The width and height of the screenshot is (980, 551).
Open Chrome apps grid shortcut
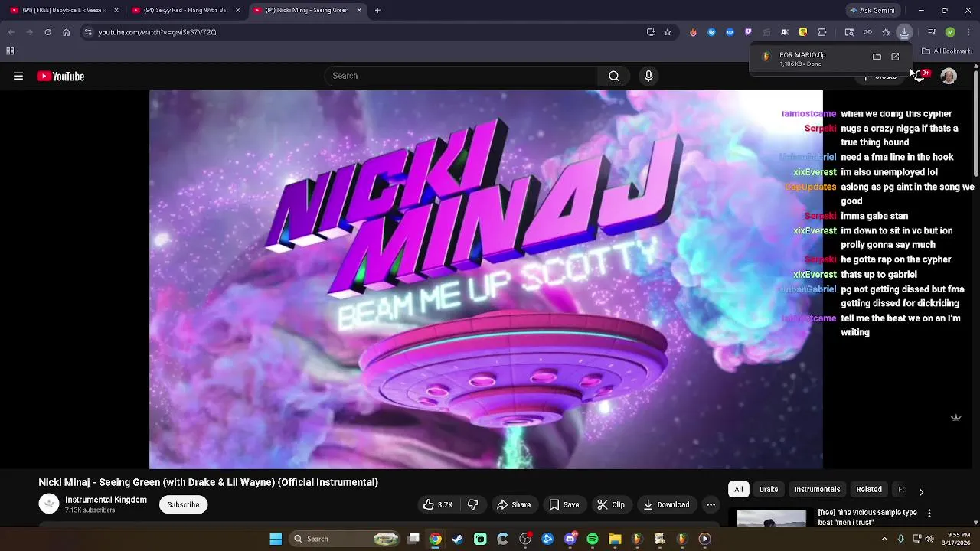click(10, 51)
